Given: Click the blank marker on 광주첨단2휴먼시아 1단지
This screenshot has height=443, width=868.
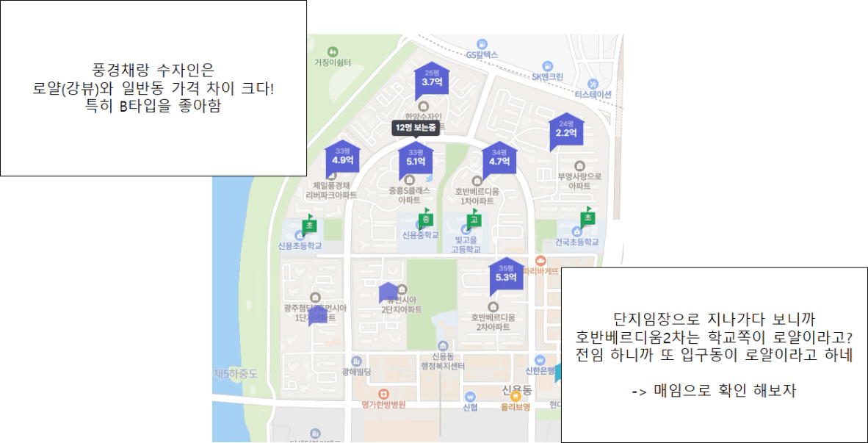Looking at the screenshot, I should [x=318, y=316].
